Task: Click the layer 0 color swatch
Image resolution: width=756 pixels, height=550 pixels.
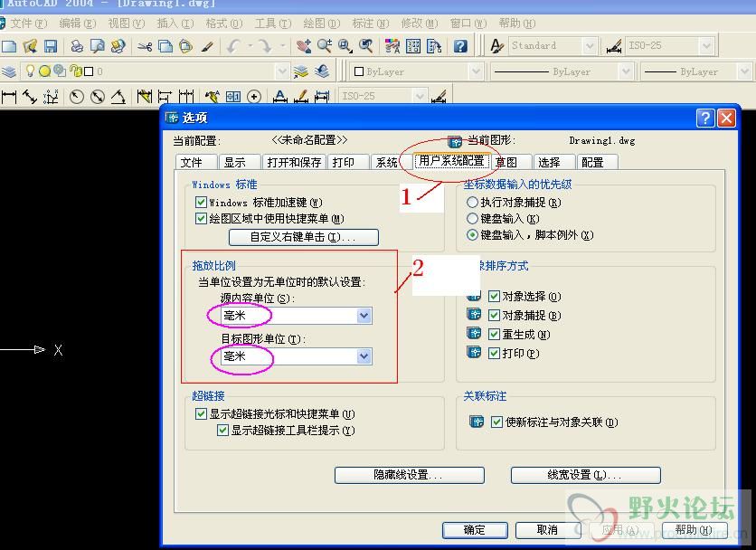Action: (x=89, y=71)
